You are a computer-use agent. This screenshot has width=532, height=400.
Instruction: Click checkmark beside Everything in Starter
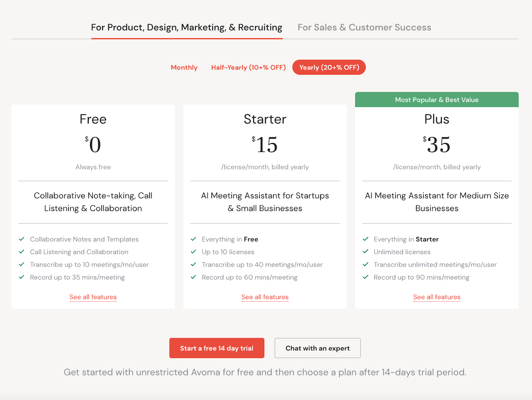pos(365,239)
